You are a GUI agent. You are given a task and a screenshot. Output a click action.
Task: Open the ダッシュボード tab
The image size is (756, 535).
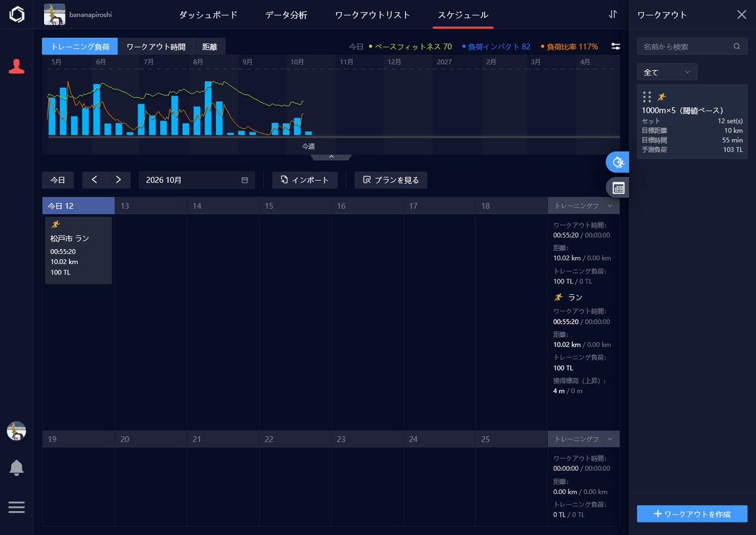coord(209,14)
